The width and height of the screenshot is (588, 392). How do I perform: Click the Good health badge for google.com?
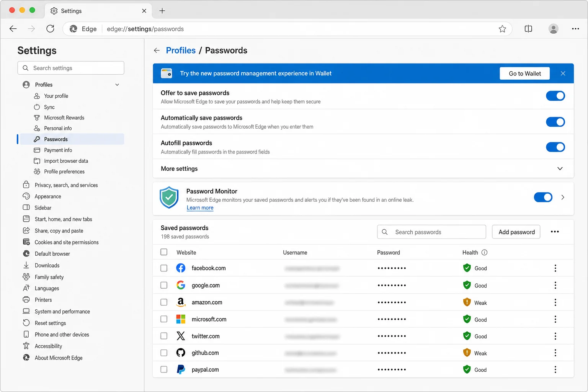(x=475, y=285)
